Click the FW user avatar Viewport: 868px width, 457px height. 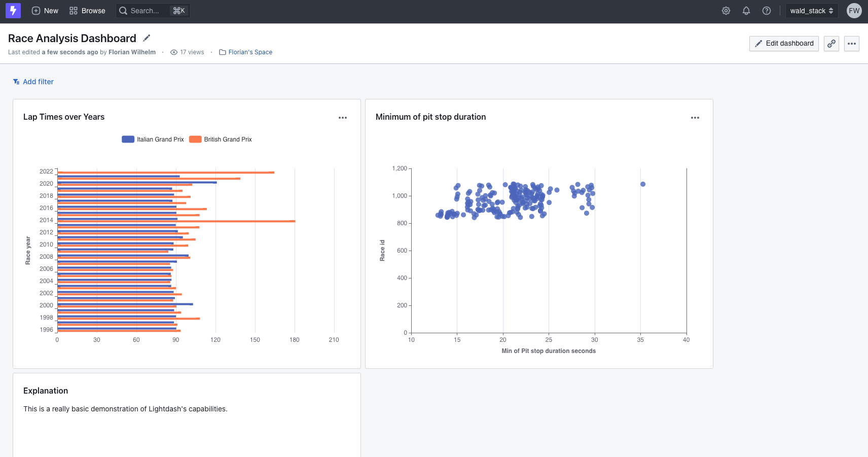pyautogui.click(x=854, y=10)
